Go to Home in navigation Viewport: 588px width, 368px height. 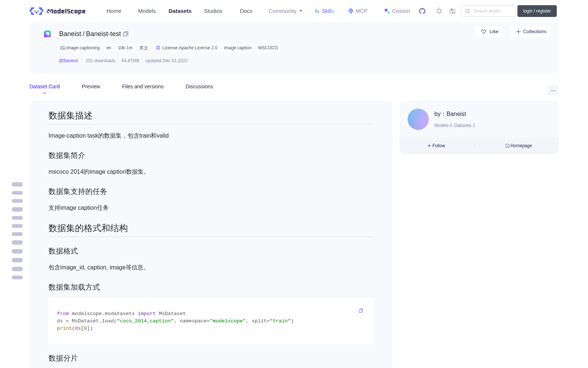click(x=114, y=11)
